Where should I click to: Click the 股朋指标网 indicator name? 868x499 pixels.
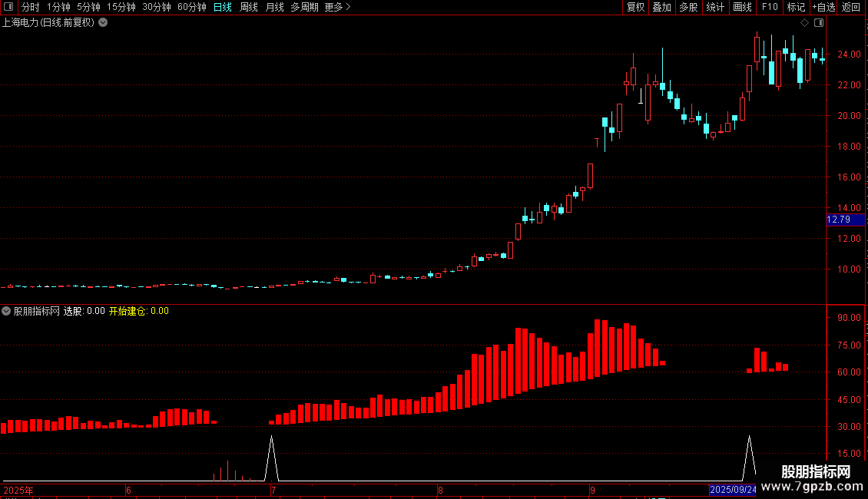37,311
